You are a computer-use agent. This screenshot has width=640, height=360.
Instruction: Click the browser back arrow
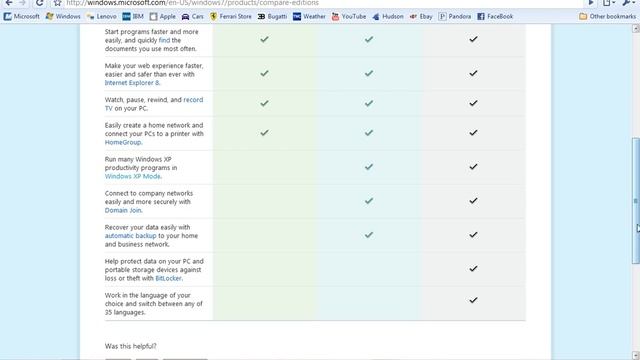point(9,3)
